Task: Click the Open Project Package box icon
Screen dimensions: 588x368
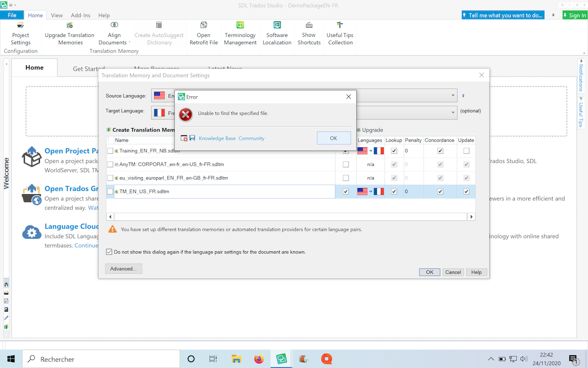Action: tap(31, 156)
